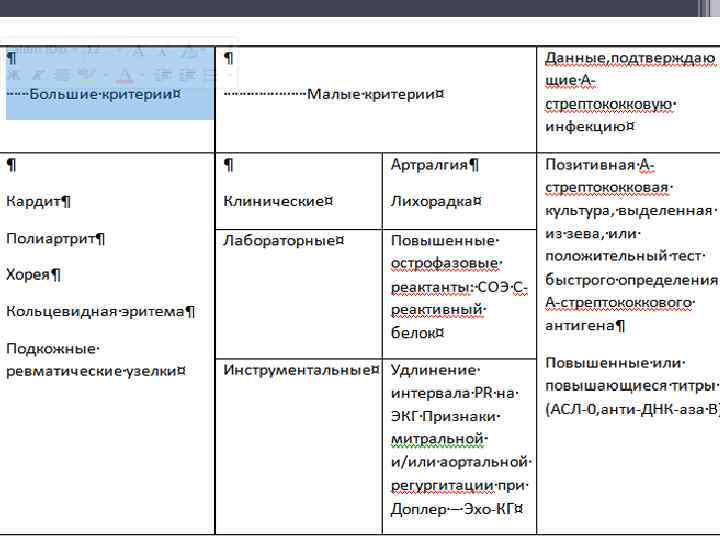This screenshot has height=540, width=720.
Task: Click the misspelled word "острофазовые"
Action: (x=444, y=264)
